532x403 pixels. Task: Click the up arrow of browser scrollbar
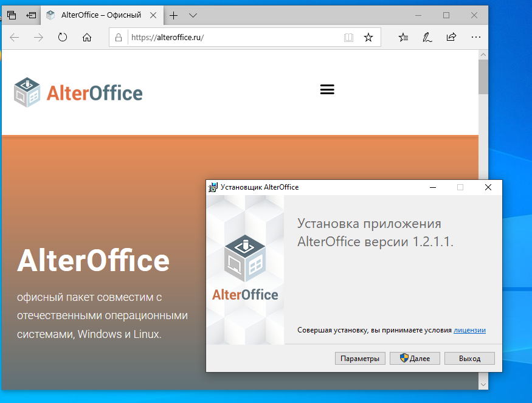(483, 55)
